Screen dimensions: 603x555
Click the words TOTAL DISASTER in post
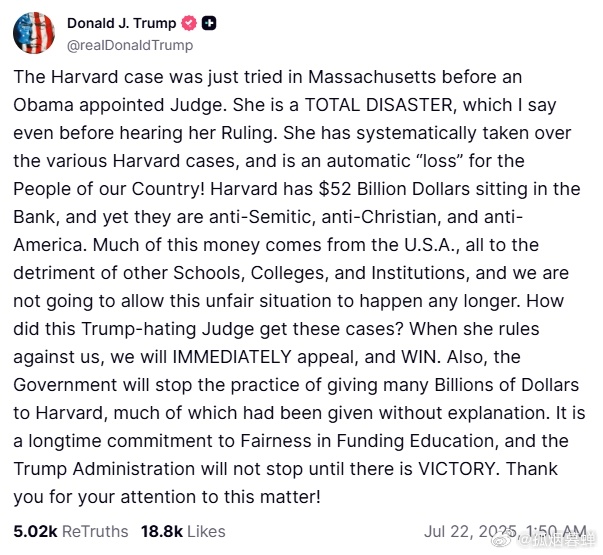click(x=378, y=105)
